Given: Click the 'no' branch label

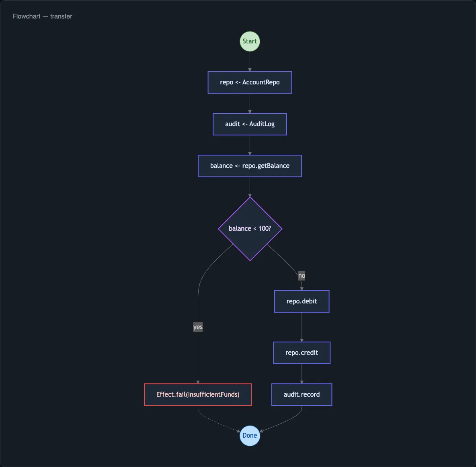Looking at the screenshot, I should [302, 275].
